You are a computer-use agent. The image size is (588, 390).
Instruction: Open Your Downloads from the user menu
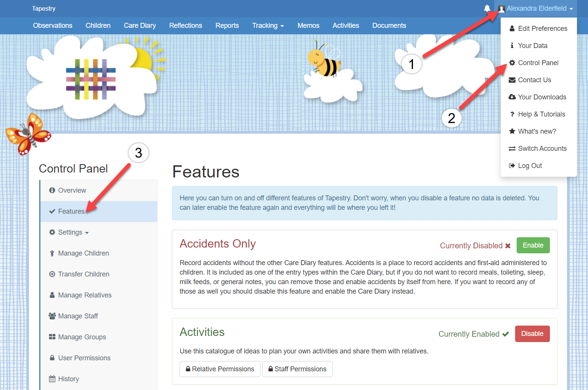click(538, 97)
